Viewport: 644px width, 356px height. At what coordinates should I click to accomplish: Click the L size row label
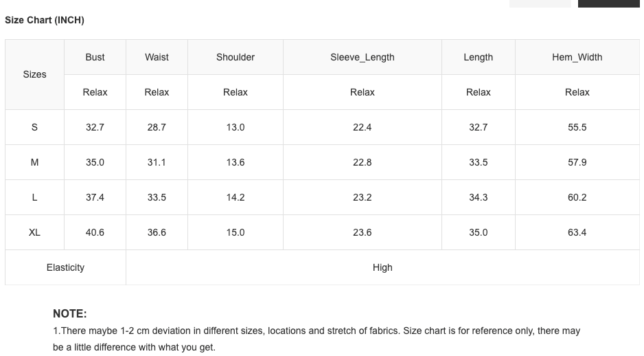(35, 197)
